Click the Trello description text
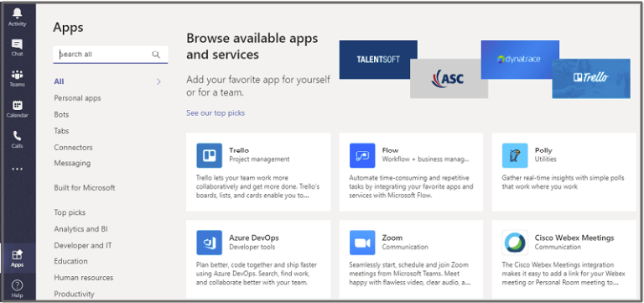Image resolution: width=644 pixels, height=303 pixels. click(258, 186)
